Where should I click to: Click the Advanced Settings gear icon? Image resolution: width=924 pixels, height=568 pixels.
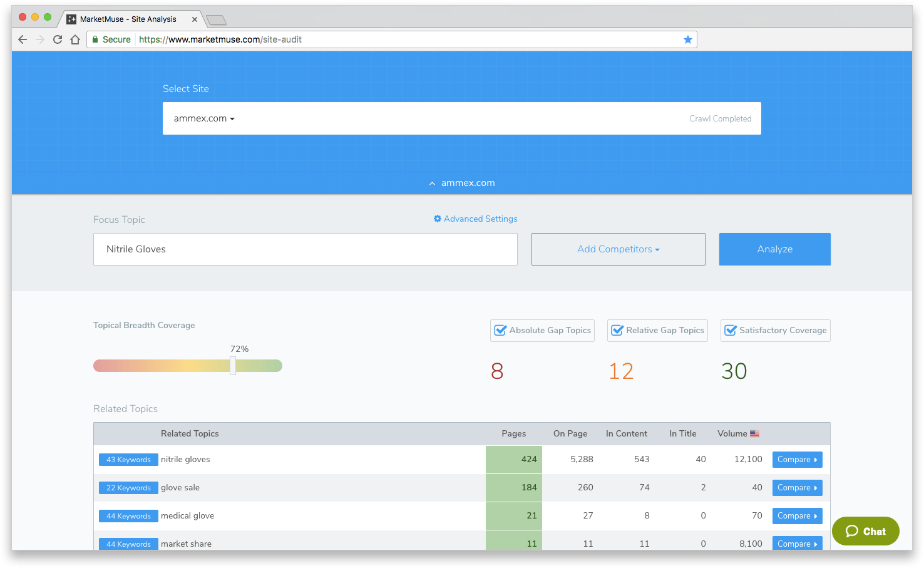438,219
